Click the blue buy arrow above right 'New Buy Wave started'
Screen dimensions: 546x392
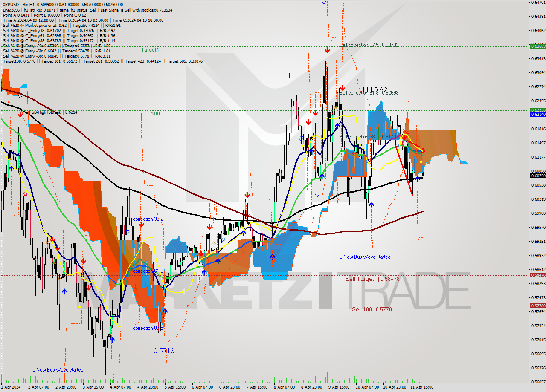point(372,205)
